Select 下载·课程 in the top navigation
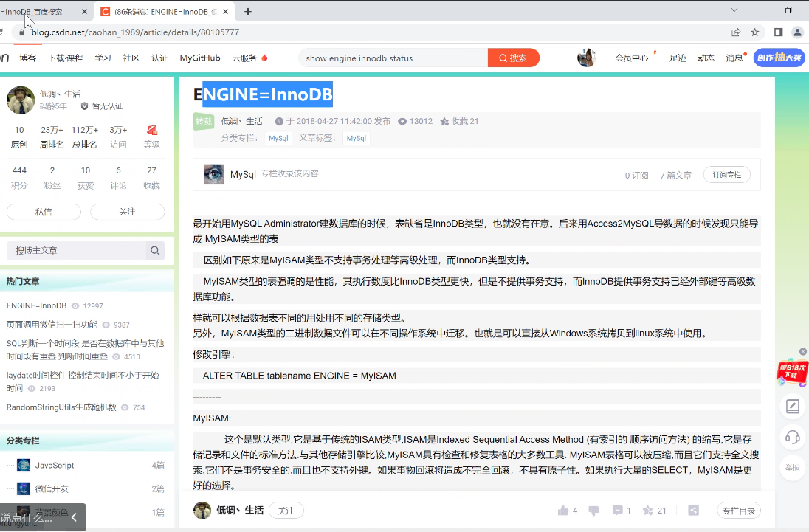This screenshot has width=809, height=532. [x=65, y=57]
